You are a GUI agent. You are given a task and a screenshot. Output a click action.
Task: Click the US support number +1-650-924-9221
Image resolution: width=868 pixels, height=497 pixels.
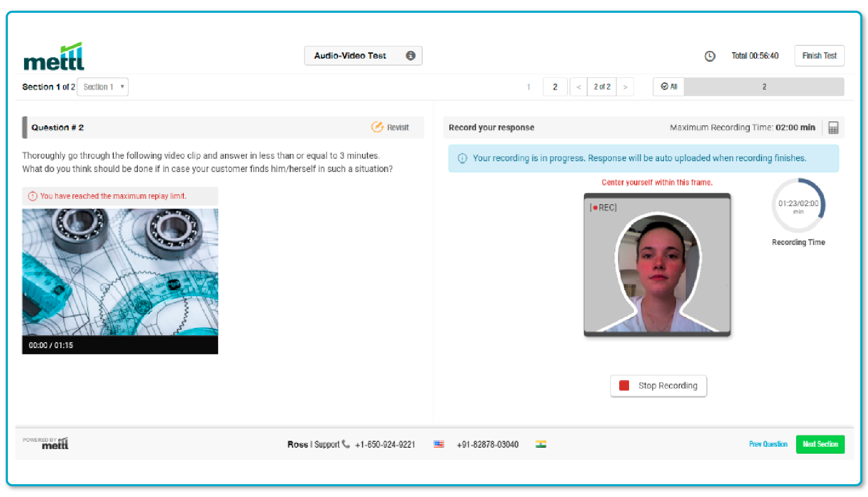point(385,444)
